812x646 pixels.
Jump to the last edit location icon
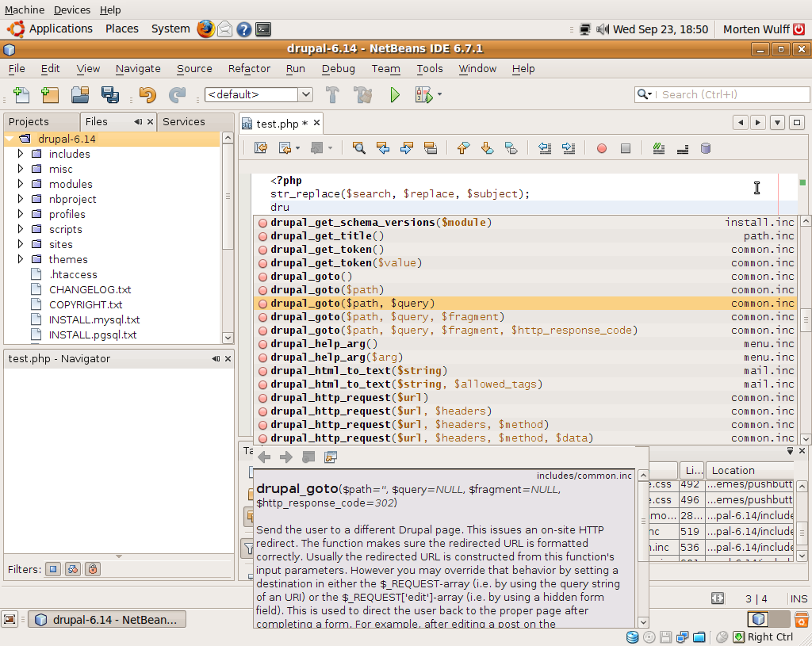(260, 148)
